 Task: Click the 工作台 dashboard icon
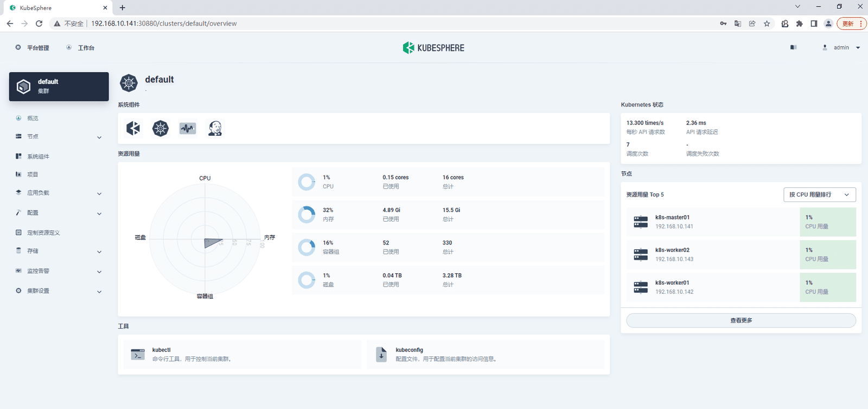[x=69, y=48]
